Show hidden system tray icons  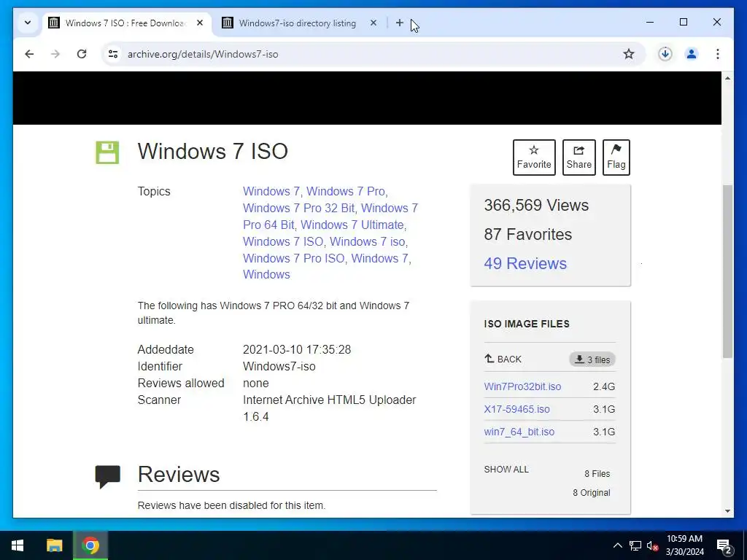617,545
